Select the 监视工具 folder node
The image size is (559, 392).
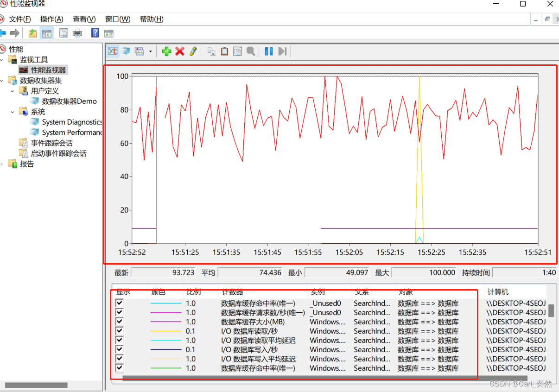34,60
